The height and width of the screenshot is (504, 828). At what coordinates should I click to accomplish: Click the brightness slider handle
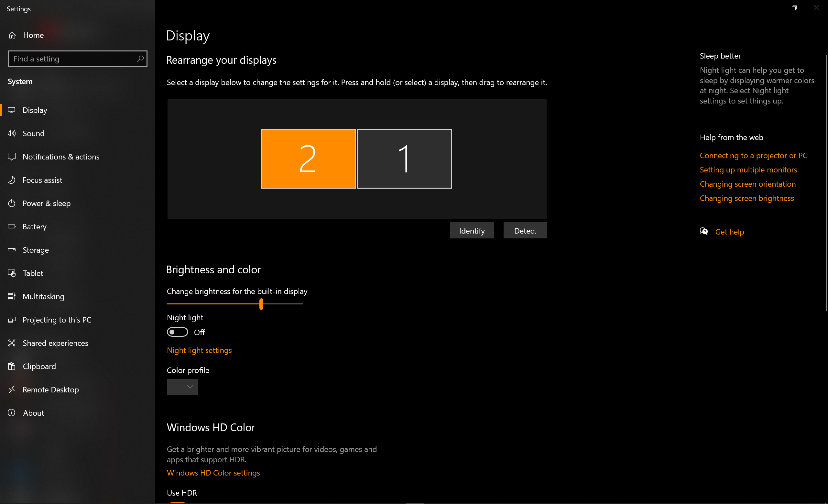click(x=261, y=304)
